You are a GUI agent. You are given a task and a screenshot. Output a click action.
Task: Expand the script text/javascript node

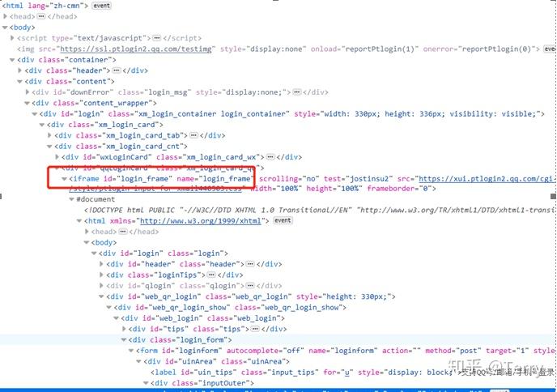pos(12,38)
